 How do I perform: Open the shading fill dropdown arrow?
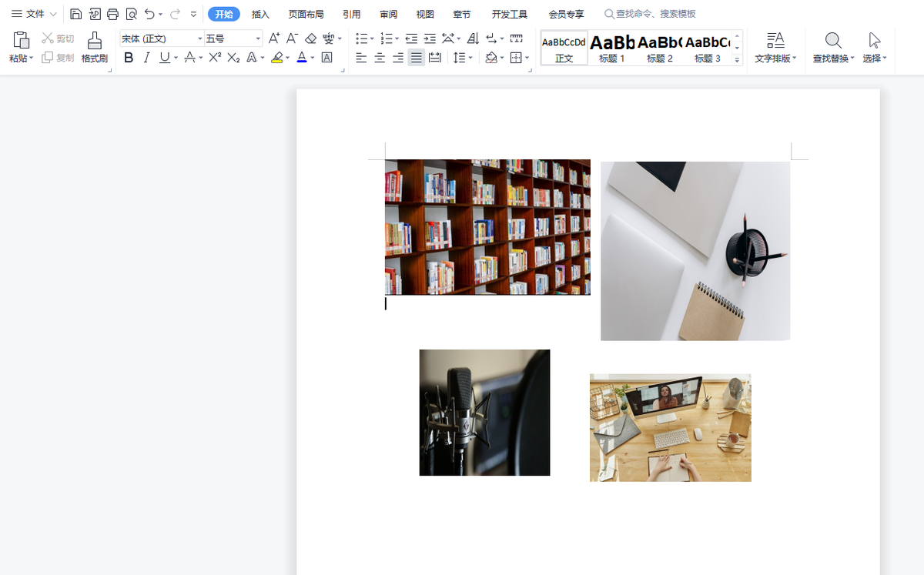pos(501,58)
